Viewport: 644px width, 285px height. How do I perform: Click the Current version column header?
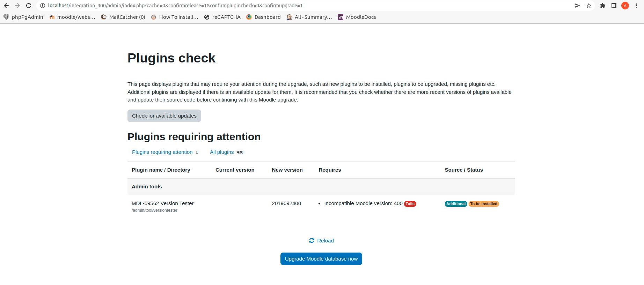pos(235,170)
